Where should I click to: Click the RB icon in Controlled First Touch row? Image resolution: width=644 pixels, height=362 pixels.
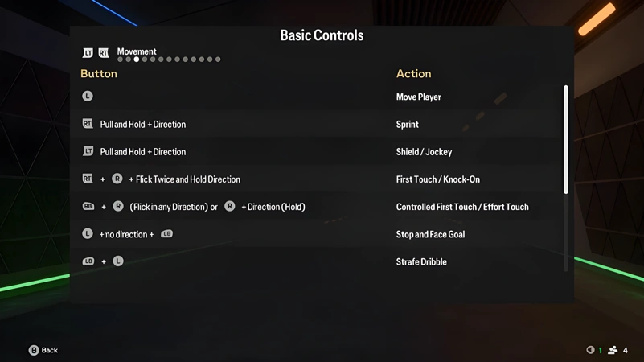[x=88, y=206]
